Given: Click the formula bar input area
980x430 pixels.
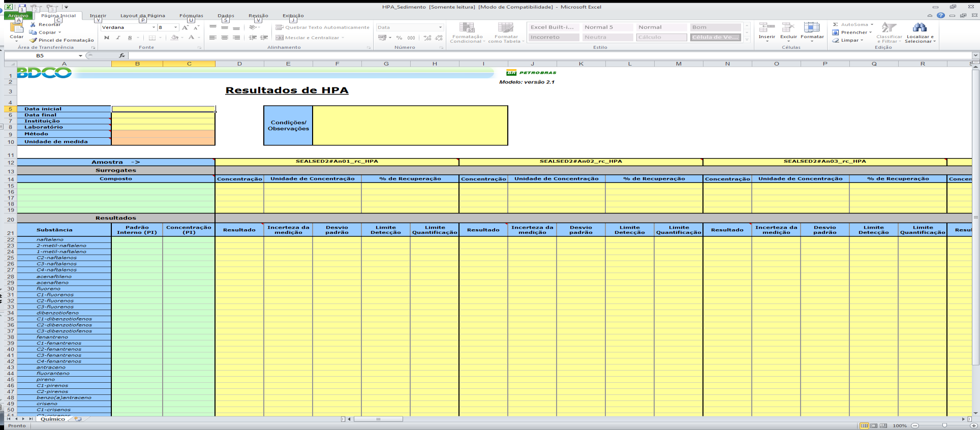Looking at the screenshot, I should pos(549,55).
